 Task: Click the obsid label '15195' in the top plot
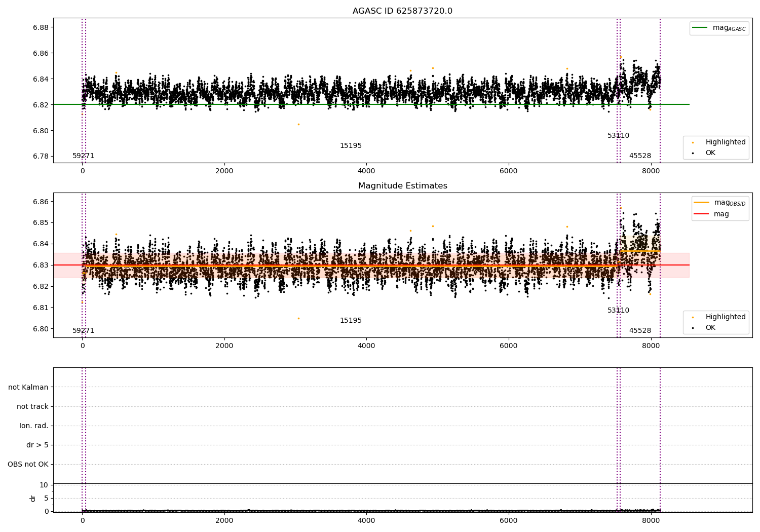tap(351, 146)
